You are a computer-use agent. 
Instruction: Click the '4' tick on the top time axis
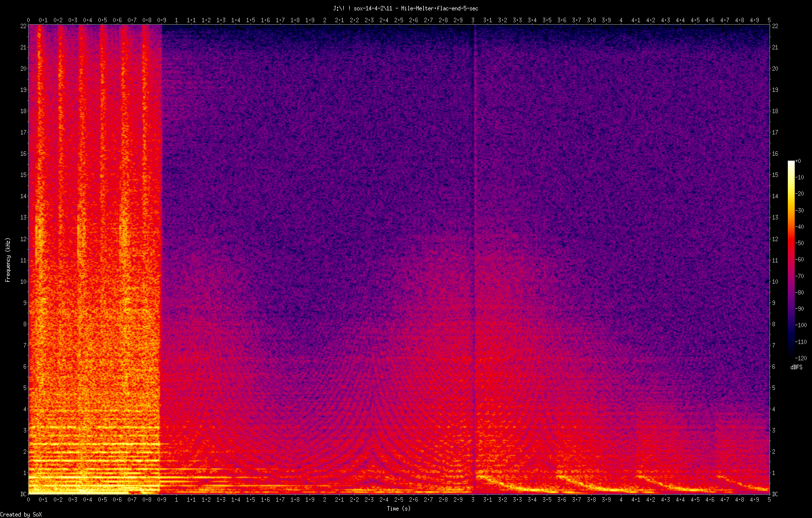(x=621, y=20)
